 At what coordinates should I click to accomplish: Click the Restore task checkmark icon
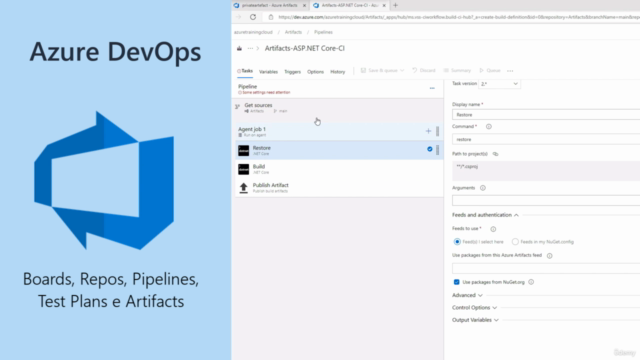(430, 149)
